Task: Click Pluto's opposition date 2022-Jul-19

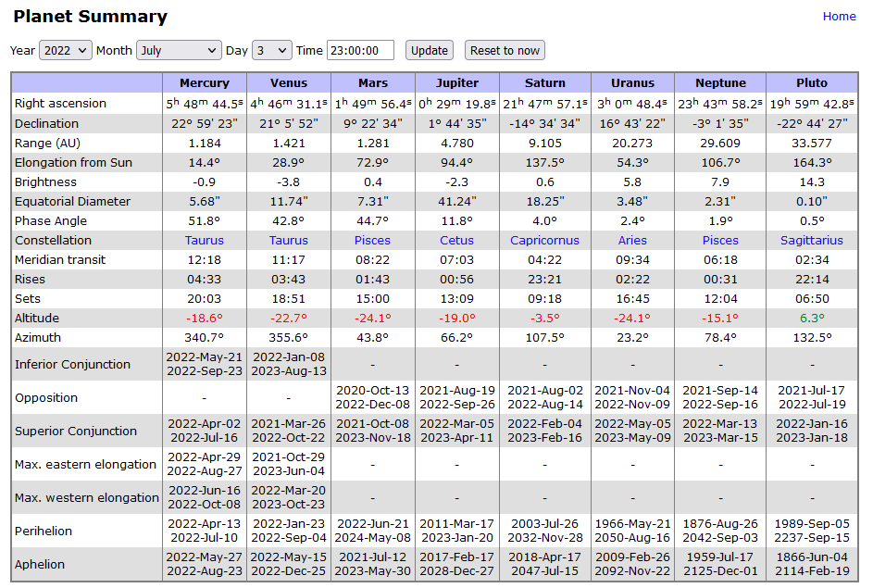Action: (x=812, y=405)
